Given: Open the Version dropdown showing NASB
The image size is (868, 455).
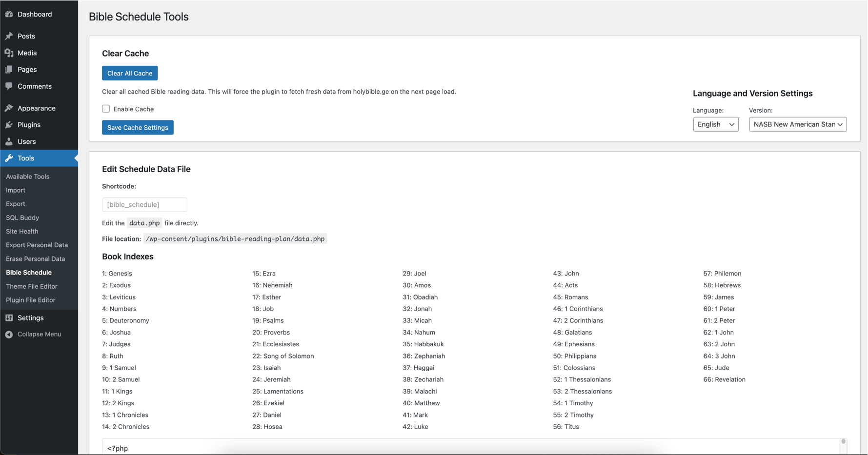Looking at the screenshot, I should pyautogui.click(x=798, y=124).
